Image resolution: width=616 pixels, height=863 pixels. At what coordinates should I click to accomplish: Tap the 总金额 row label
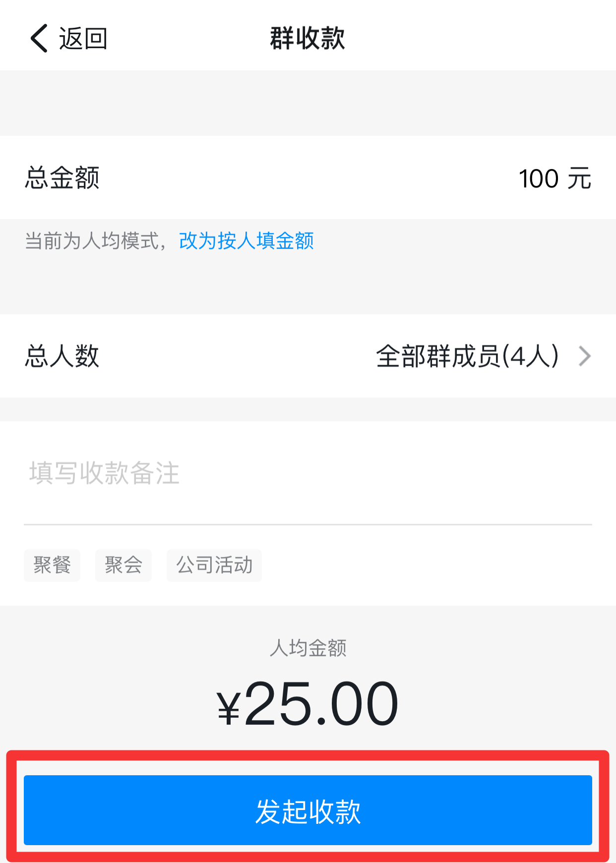pos(62,178)
